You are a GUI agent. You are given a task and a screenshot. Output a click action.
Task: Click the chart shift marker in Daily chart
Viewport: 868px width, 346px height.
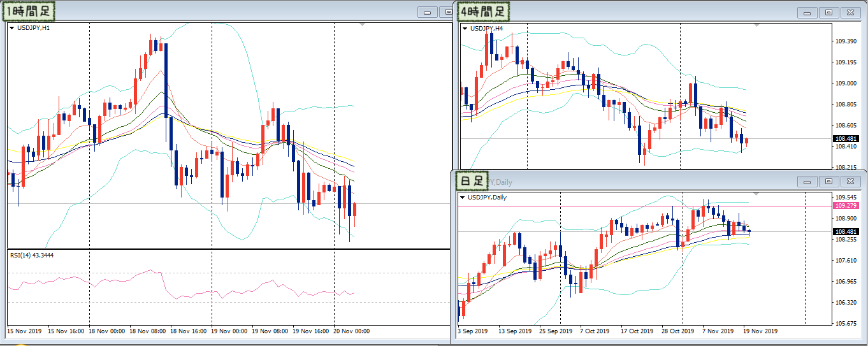pyautogui.click(x=757, y=194)
